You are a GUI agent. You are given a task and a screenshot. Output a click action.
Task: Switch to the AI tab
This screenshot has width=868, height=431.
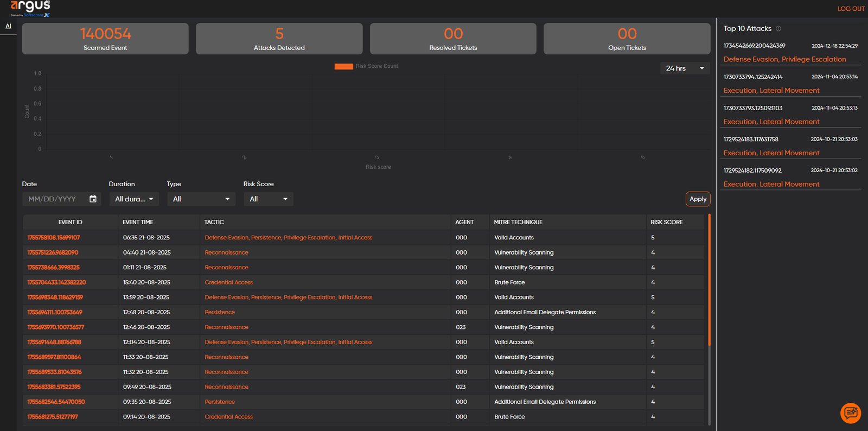tap(8, 26)
